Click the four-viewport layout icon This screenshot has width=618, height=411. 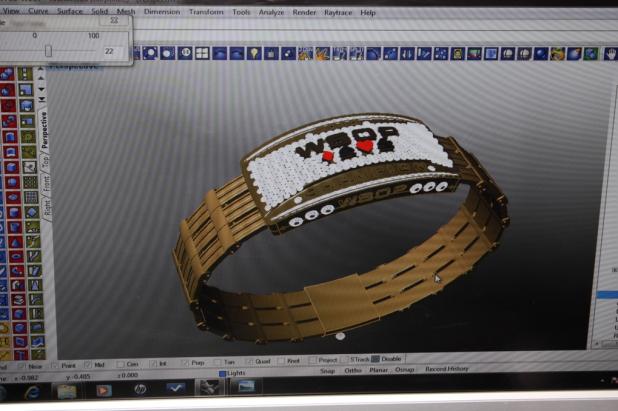point(202,53)
